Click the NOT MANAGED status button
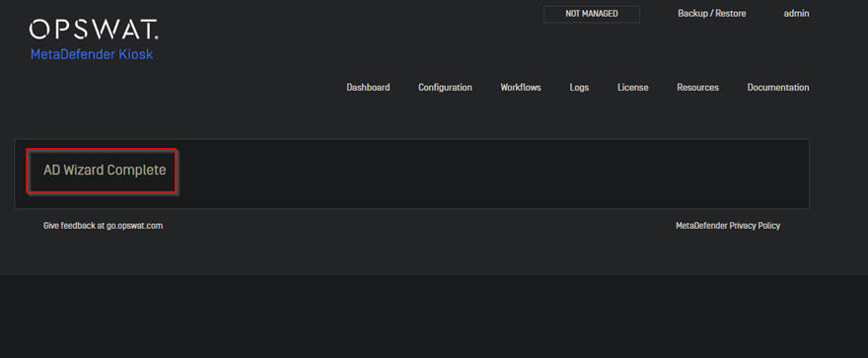Viewport: 868px width, 358px height. (592, 14)
